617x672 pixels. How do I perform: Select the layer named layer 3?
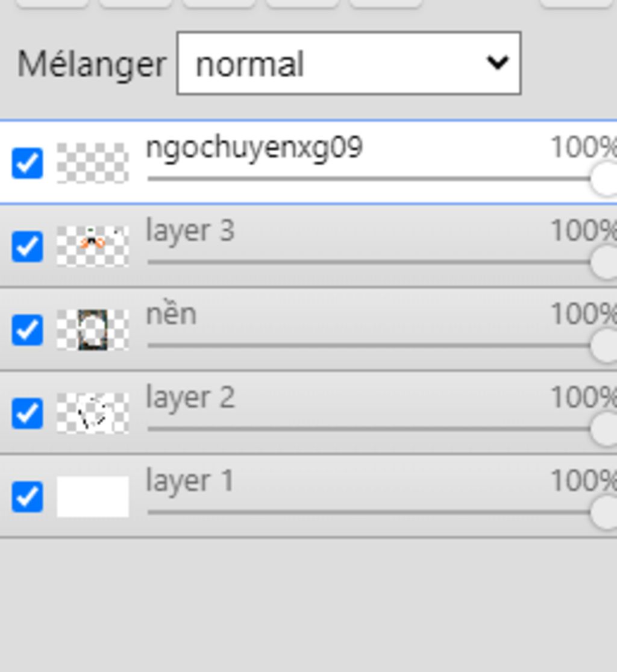coord(190,231)
